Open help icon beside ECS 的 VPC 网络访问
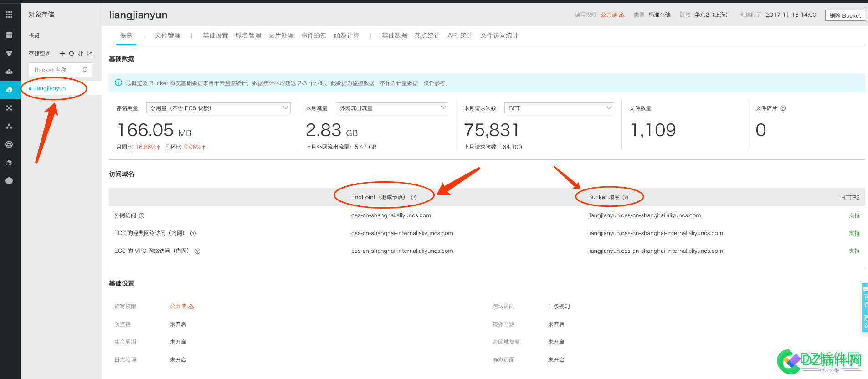Image resolution: width=868 pixels, height=379 pixels. (x=198, y=251)
